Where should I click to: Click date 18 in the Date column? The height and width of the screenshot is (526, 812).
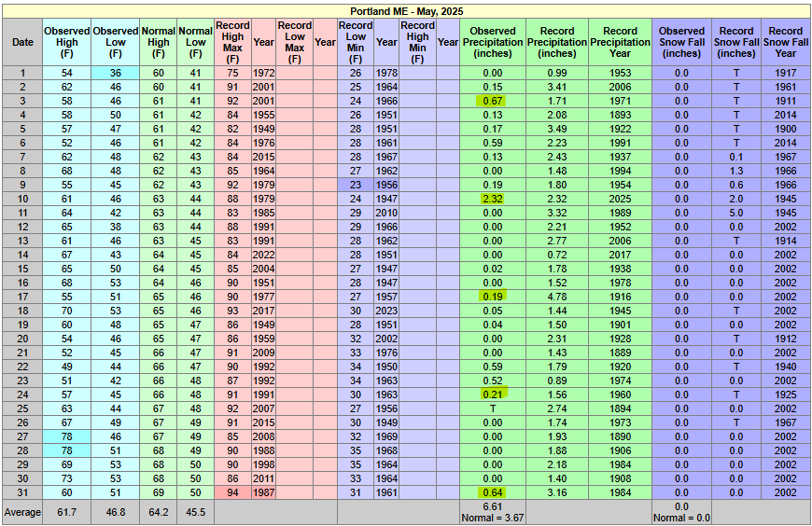pos(22,311)
